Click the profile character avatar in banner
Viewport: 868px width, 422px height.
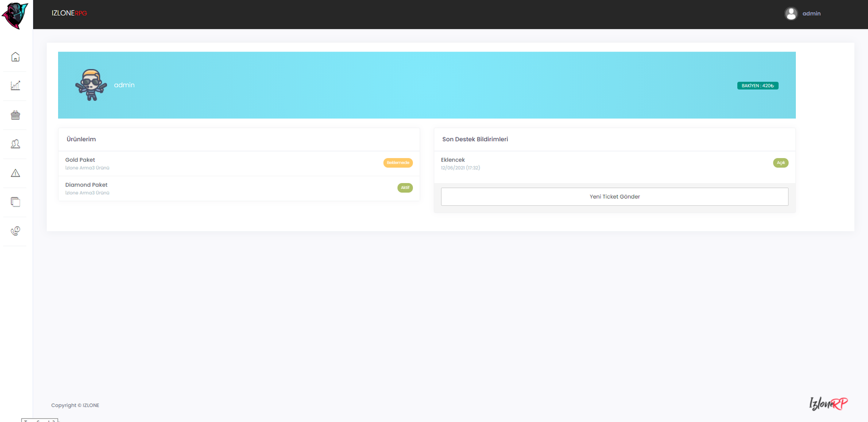coord(91,85)
